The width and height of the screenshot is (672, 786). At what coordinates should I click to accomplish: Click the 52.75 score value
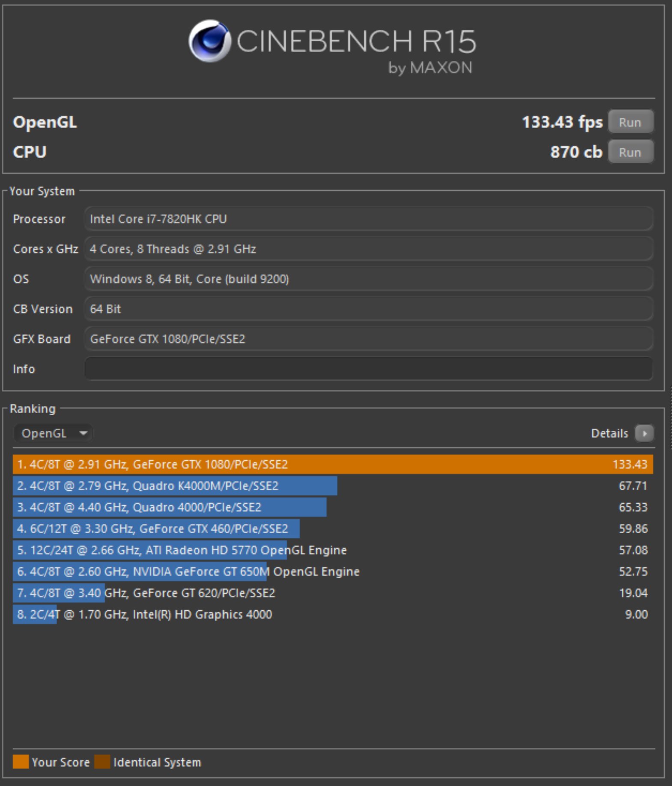pyautogui.click(x=633, y=571)
